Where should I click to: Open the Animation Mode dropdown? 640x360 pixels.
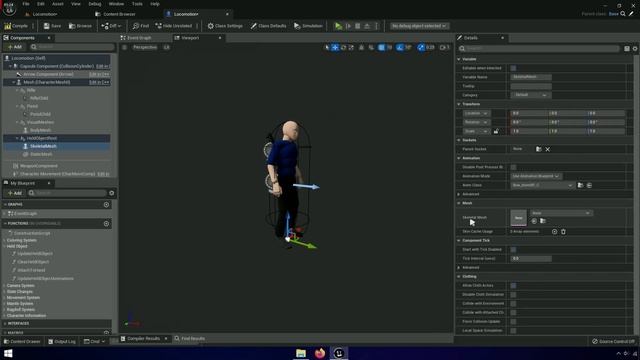pos(536,176)
